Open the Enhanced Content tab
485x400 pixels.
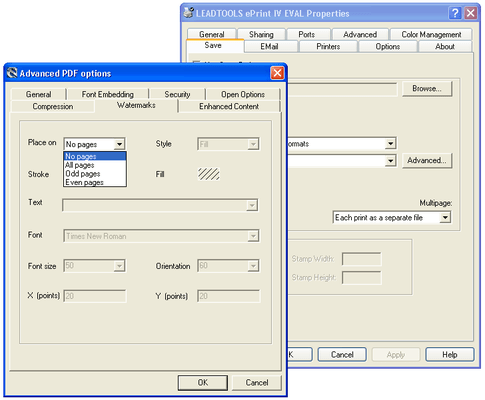pos(229,106)
